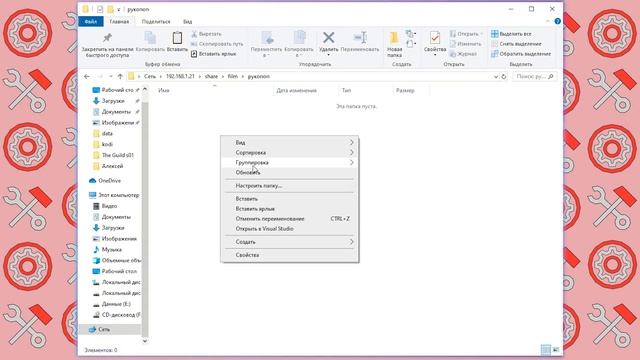Go back with the left arrow
640x360 pixels.
[87, 76]
